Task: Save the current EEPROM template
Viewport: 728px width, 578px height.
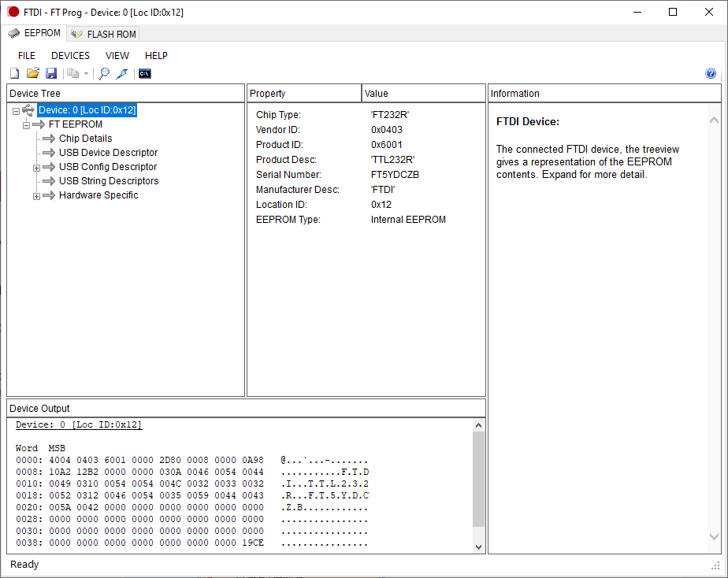Action: click(51, 73)
